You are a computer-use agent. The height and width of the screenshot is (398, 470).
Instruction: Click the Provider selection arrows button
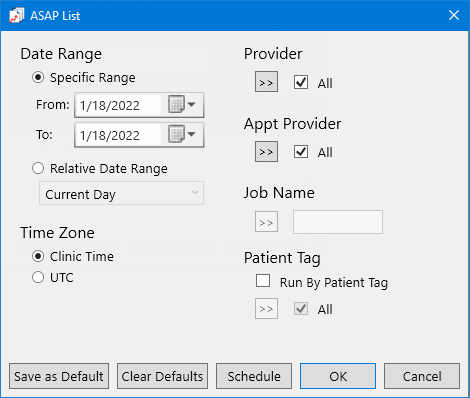266,82
